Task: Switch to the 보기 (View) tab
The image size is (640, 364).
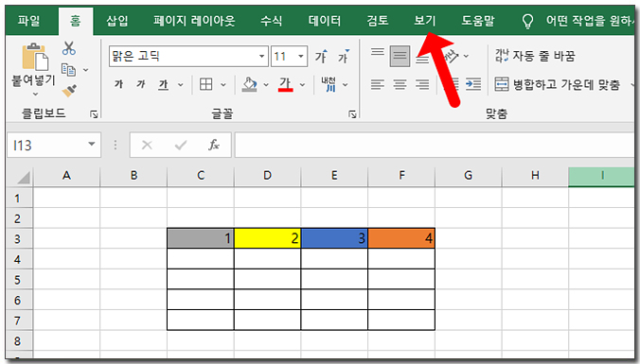Action: [425, 21]
